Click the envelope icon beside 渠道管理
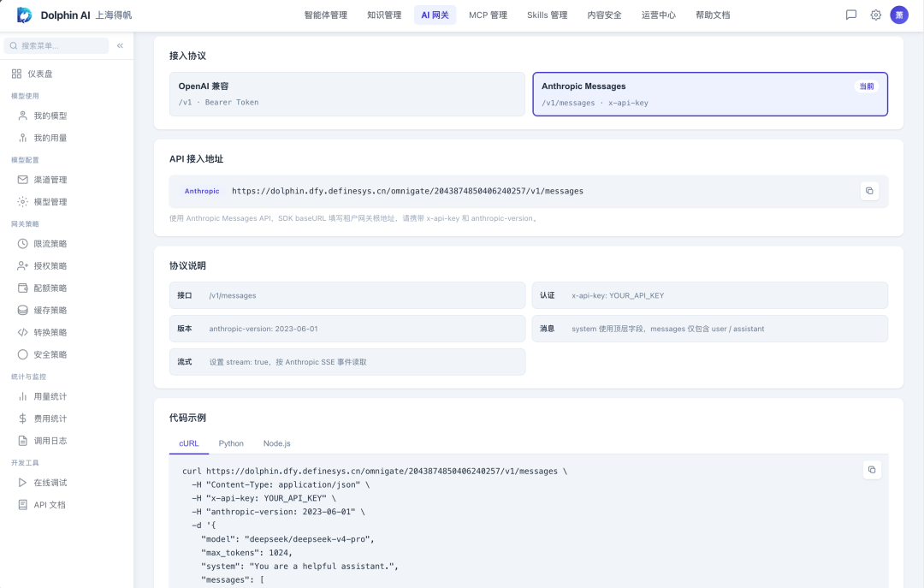The height and width of the screenshot is (588, 924). pos(22,179)
